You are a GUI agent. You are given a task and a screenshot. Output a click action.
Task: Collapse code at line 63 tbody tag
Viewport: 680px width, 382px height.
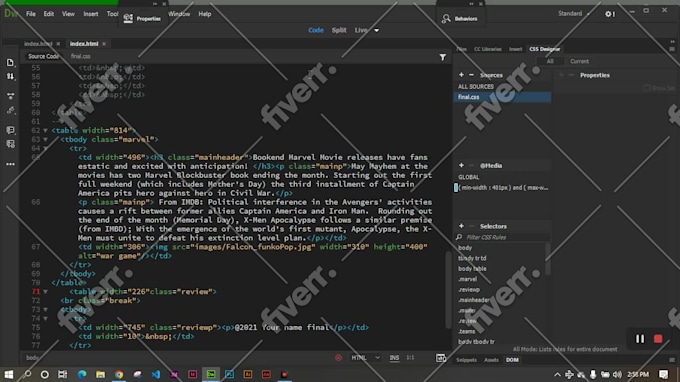[x=46, y=140]
